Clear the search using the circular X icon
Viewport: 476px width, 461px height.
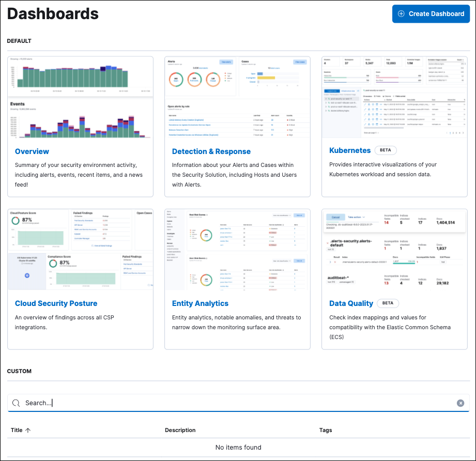(x=460, y=403)
